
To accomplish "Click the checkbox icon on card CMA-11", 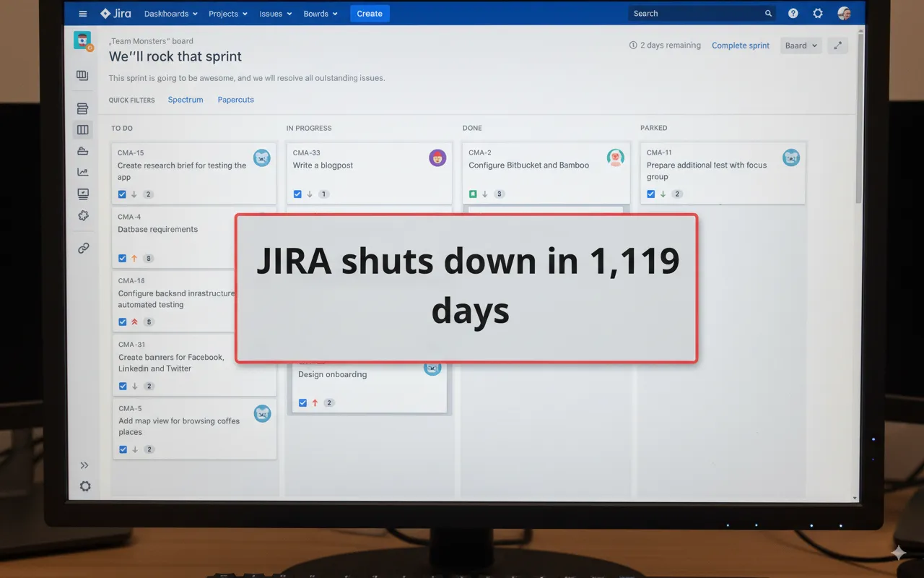I will 650,194.
